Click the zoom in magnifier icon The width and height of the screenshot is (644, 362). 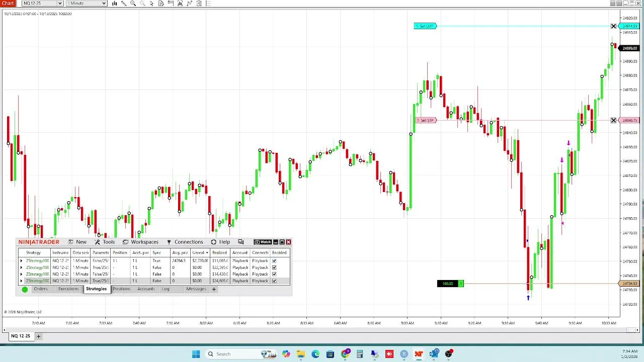click(x=133, y=4)
